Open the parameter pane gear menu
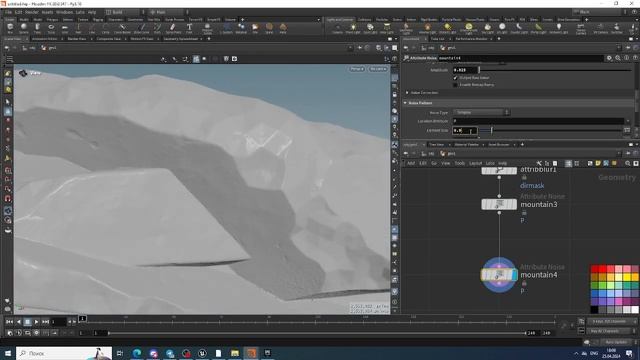The image size is (640, 360). coord(609,58)
